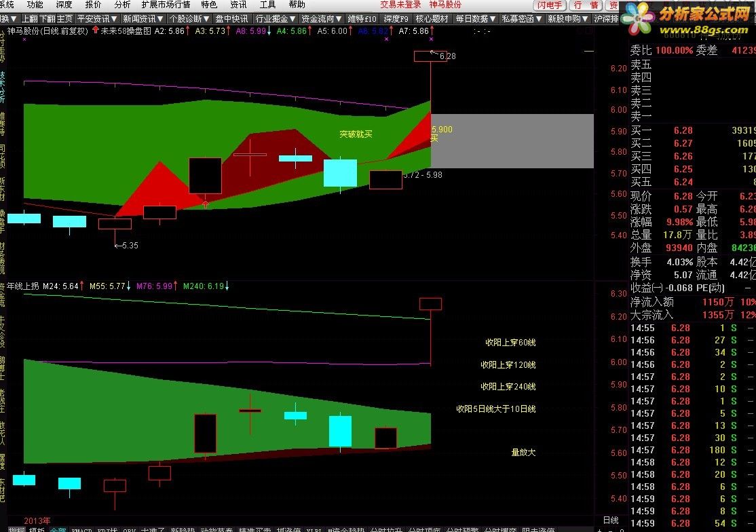The height and width of the screenshot is (532, 756).
Task: Click the 5.35 low price label
Action: pyautogui.click(x=130, y=245)
